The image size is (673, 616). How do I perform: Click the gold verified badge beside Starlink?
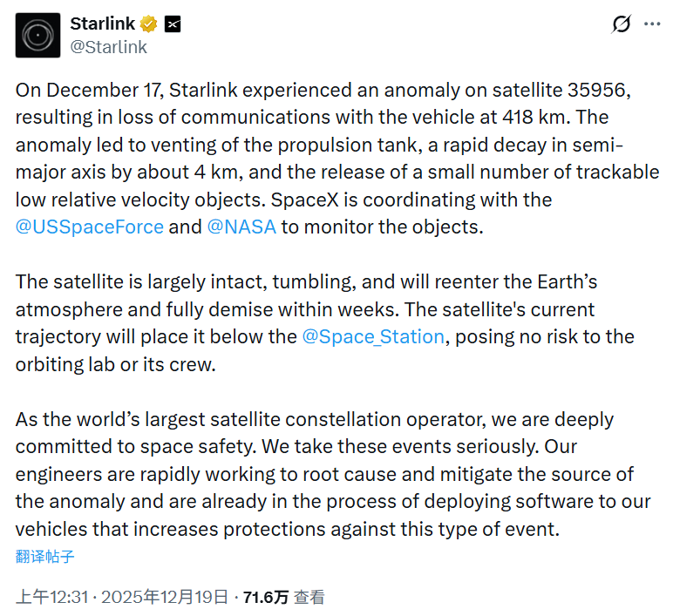149,24
